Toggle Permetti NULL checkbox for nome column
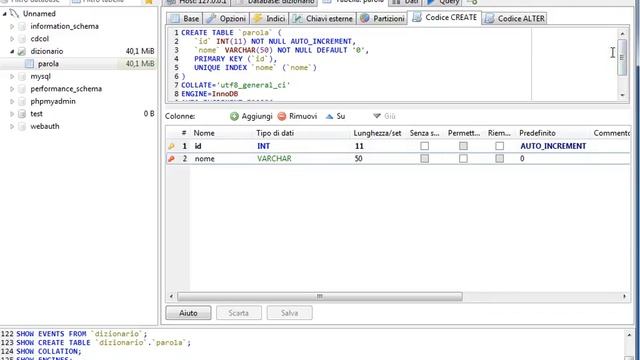The width and height of the screenshot is (640, 360). 463,158
